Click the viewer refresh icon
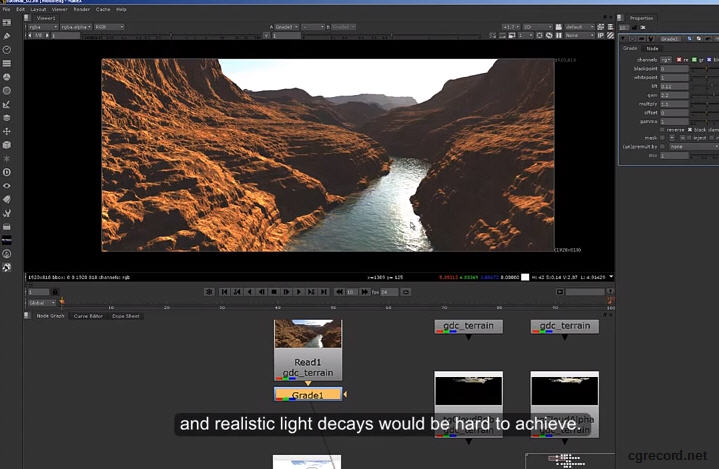This screenshot has width=719, height=469. 549,35
